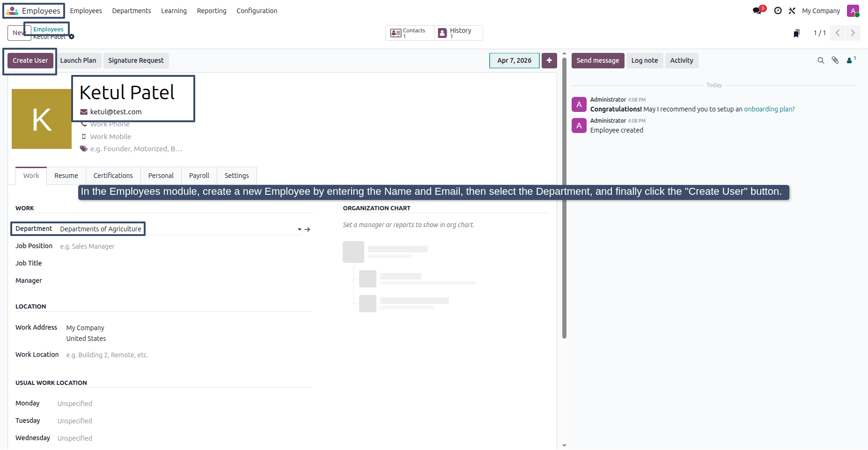Click the Ketul Patel avatar image

[x=42, y=119]
